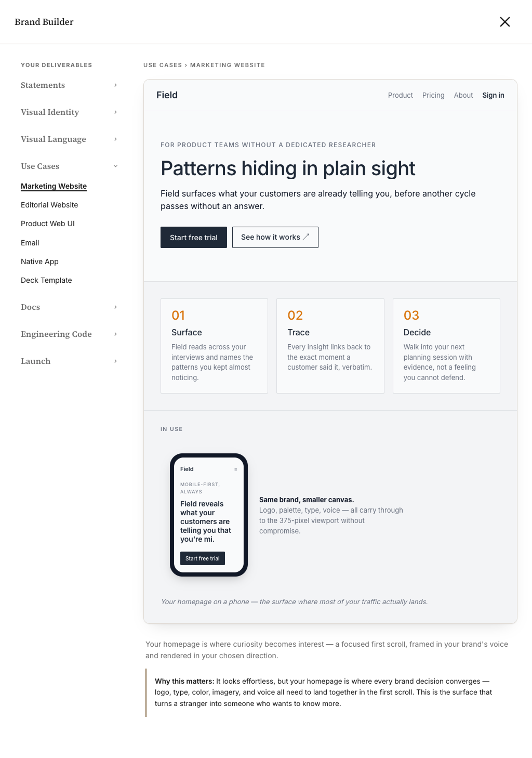Click the Start free trial button

(194, 238)
